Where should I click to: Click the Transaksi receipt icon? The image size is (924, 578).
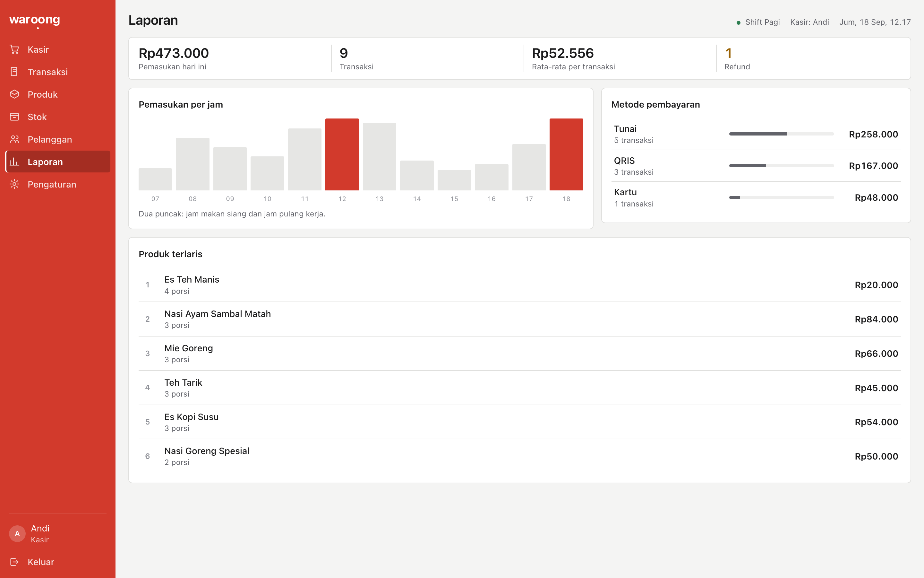(x=14, y=72)
